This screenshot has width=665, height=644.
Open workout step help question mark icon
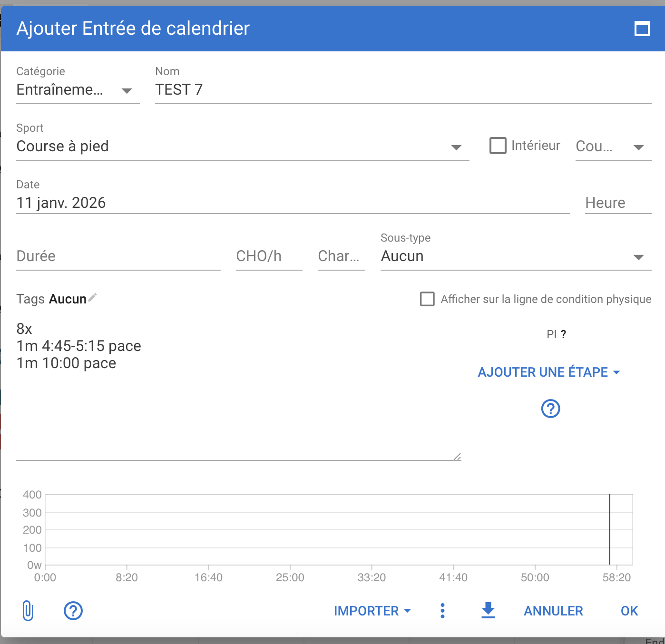click(x=550, y=409)
